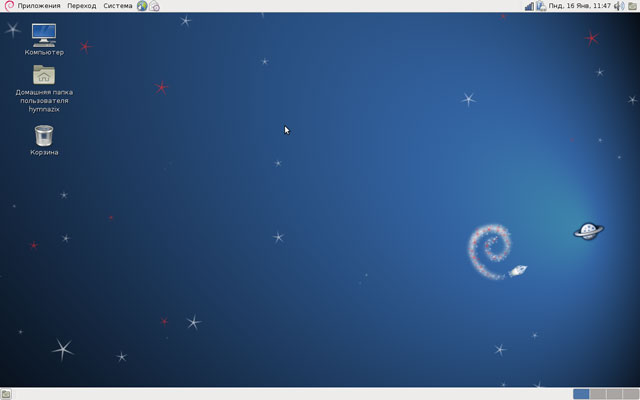Switch to the second workspace
The width and height of the screenshot is (640, 400).
598,394
